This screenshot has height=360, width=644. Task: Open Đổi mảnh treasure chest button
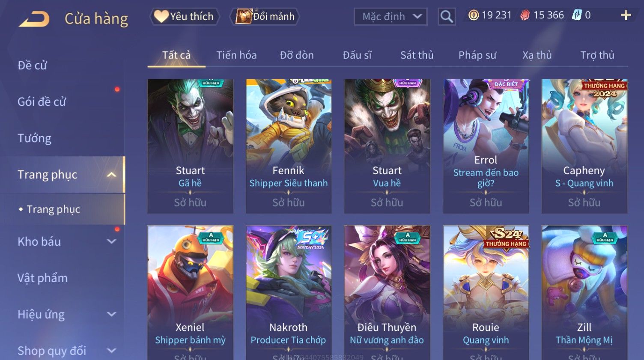265,17
